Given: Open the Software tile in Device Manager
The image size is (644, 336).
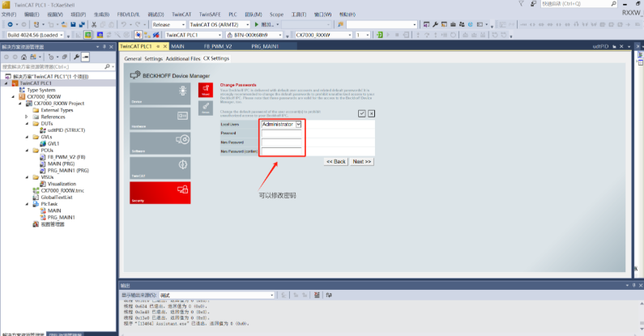Looking at the screenshot, I should point(160,143).
